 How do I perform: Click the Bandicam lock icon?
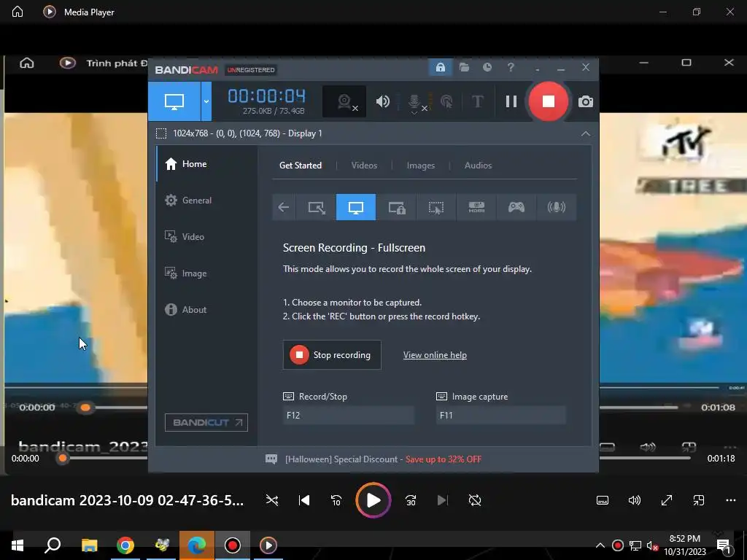[440, 68]
